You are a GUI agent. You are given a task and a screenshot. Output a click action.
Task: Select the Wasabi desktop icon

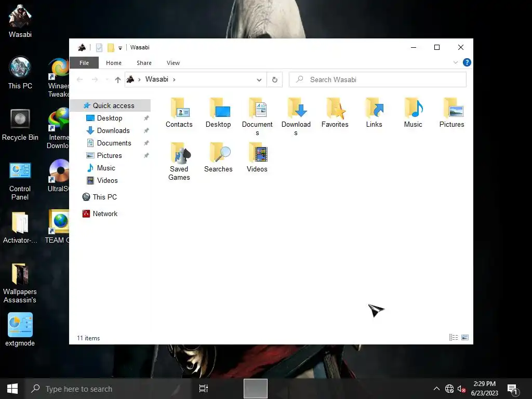pyautogui.click(x=20, y=21)
